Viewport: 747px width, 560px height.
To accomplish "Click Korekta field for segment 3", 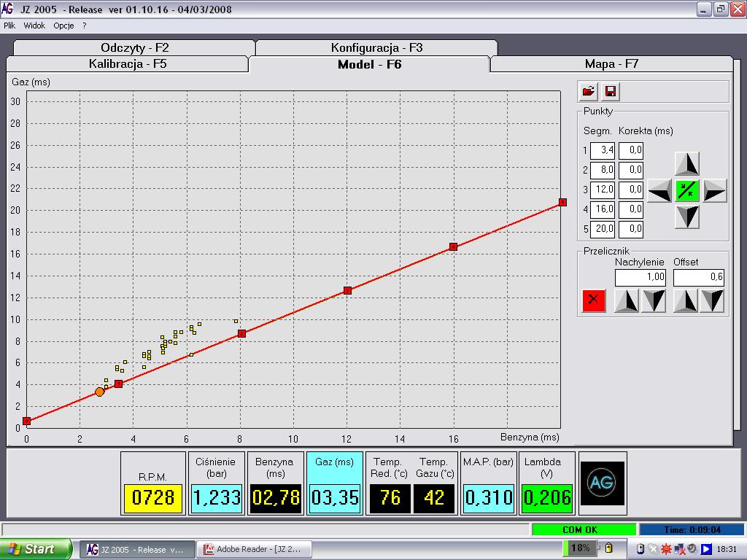I will pyautogui.click(x=631, y=190).
